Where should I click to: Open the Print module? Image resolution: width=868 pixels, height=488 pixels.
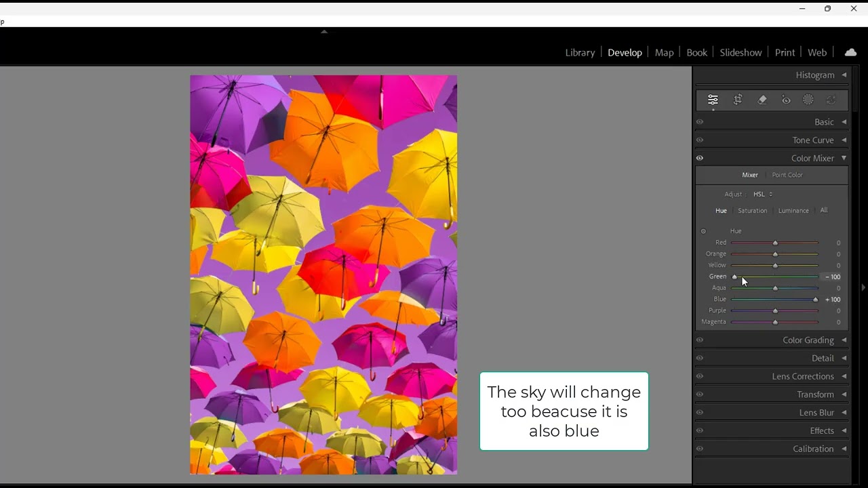point(785,52)
